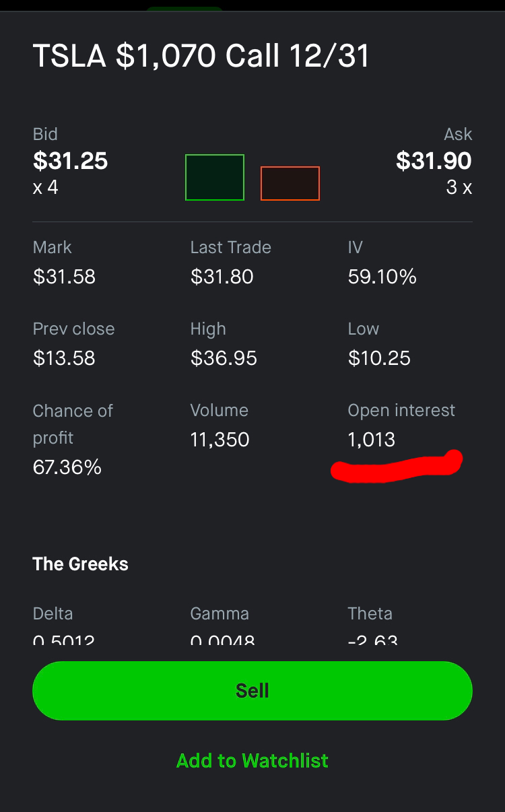Tap the Mark price $31.58

[x=64, y=277]
